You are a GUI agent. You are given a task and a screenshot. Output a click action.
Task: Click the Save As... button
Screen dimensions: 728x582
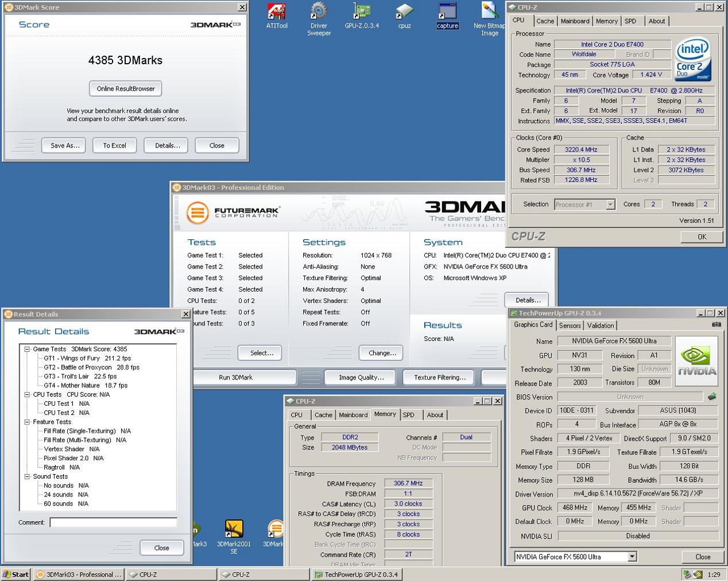point(65,145)
